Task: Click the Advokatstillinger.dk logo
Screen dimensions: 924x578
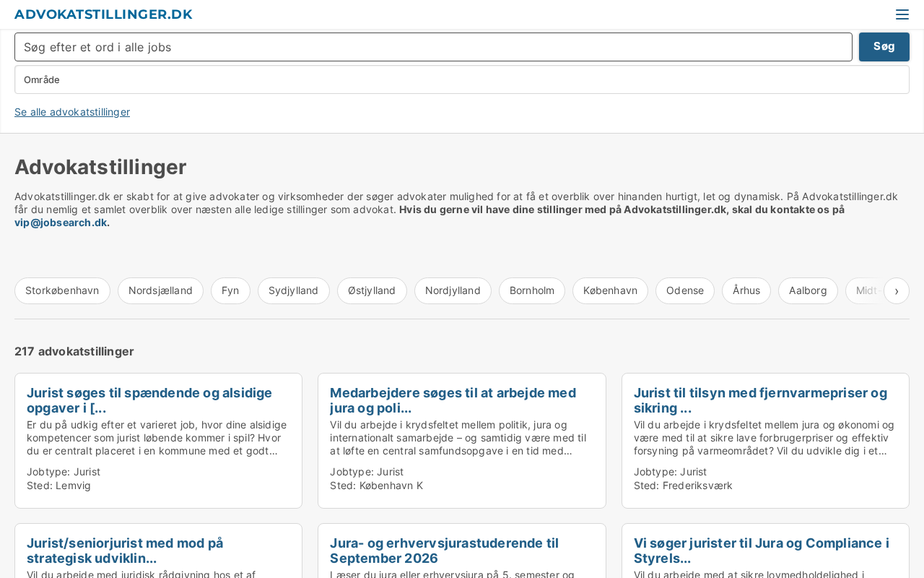Action: pyautogui.click(x=103, y=14)
